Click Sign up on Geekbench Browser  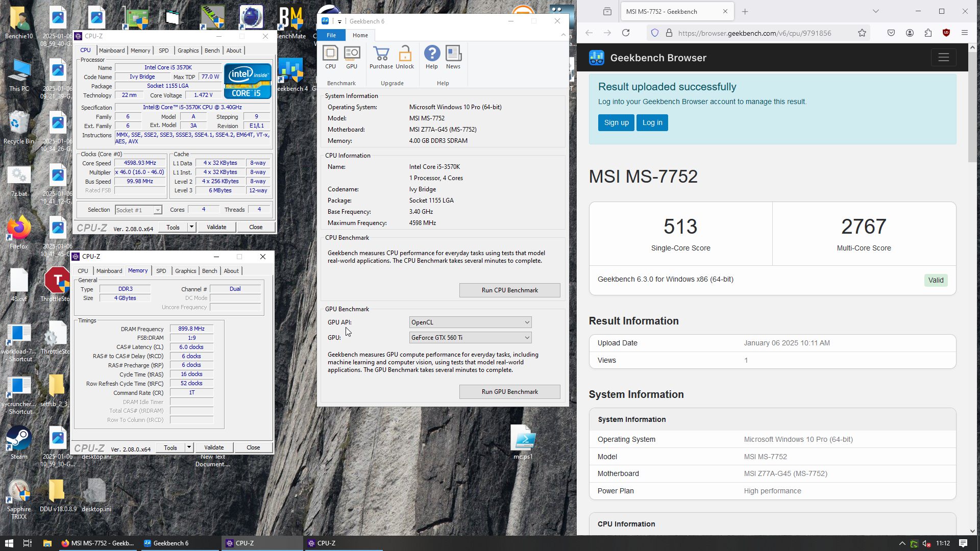pyautogui.click(x=616, y=122)
